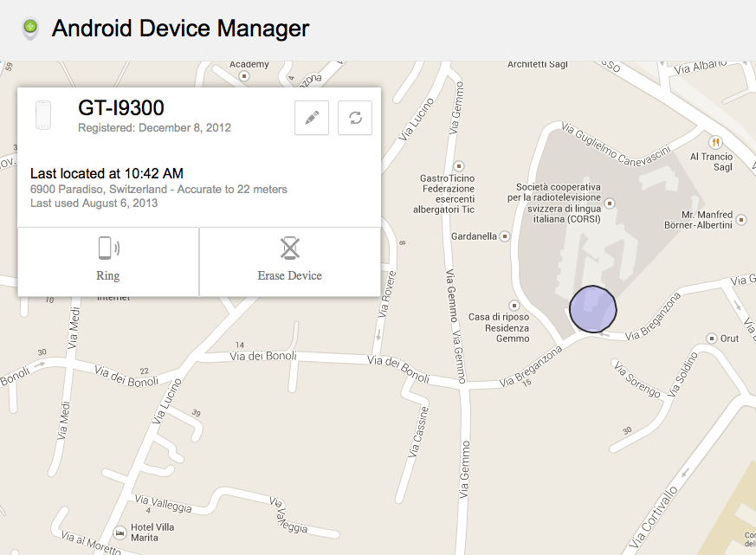
Task: Click the GT-I9300 device name
Action: click(121, 107)
